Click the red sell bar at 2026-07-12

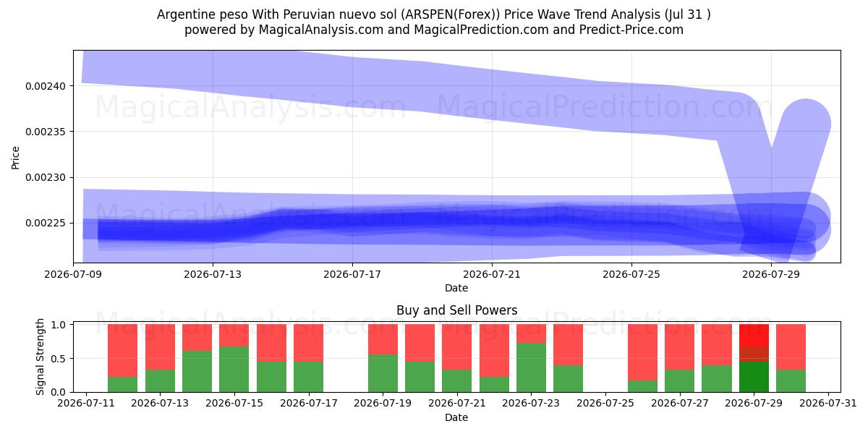click(x=123, y=351)
